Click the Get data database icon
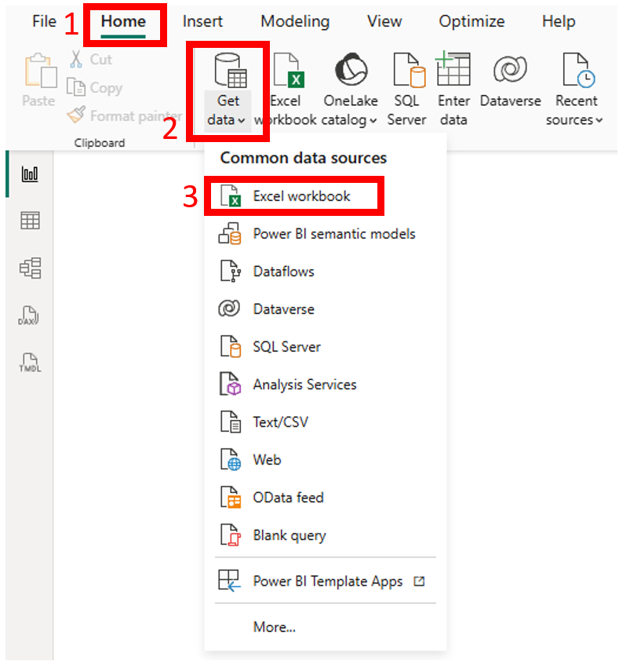 pyautogui.click(x=230, y=70)
